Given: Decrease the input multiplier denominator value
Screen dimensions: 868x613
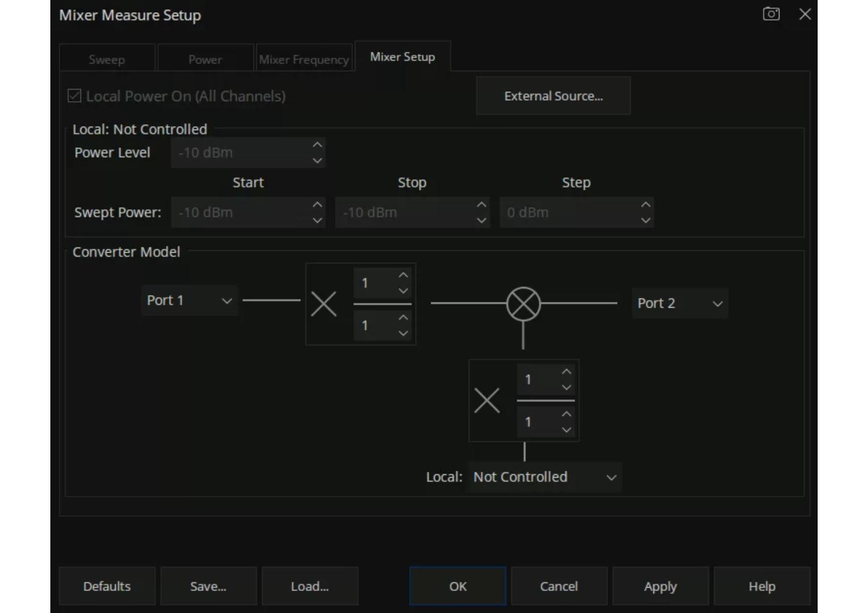Looking at the screenshot, I should (x=403, y=333).
